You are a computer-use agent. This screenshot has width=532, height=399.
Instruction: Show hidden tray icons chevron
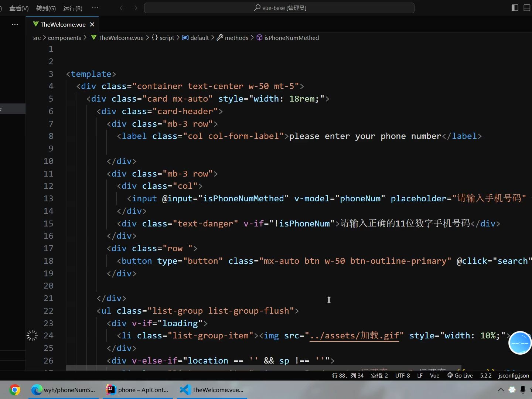coord(501,390)
